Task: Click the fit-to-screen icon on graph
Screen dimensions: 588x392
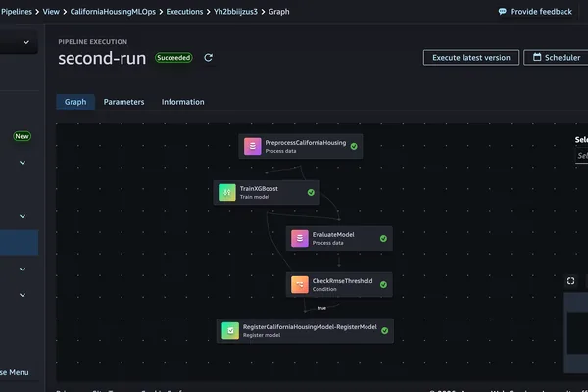Action: 570,281
